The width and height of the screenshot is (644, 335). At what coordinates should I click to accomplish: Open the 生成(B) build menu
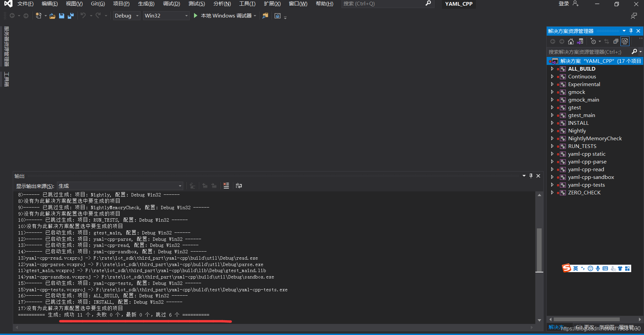146,4
